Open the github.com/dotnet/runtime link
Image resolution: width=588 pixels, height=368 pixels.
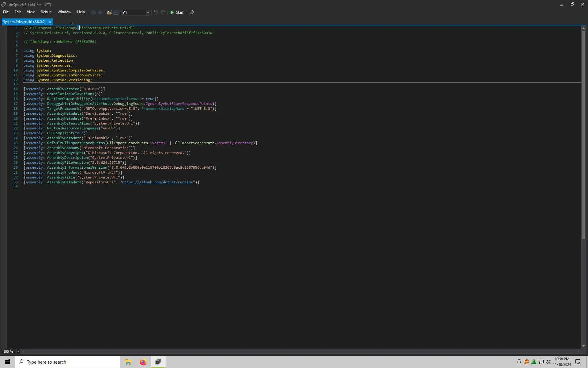point(157,182)
